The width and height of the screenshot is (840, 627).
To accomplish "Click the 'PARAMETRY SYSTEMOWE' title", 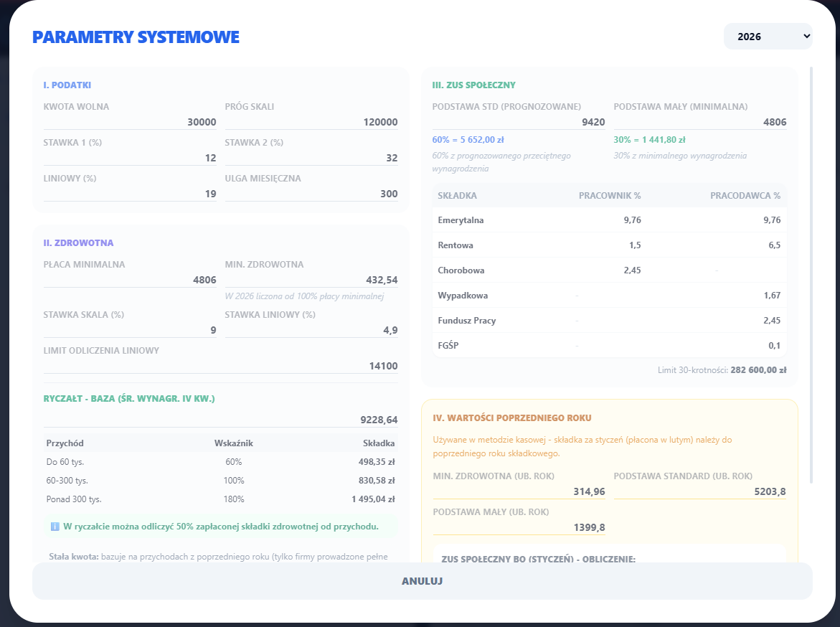I will (x=136, y=37).
